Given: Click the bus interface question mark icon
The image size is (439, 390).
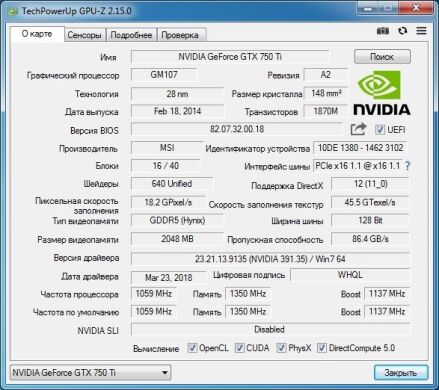Looking at the screenshot, I should (407, 166).
